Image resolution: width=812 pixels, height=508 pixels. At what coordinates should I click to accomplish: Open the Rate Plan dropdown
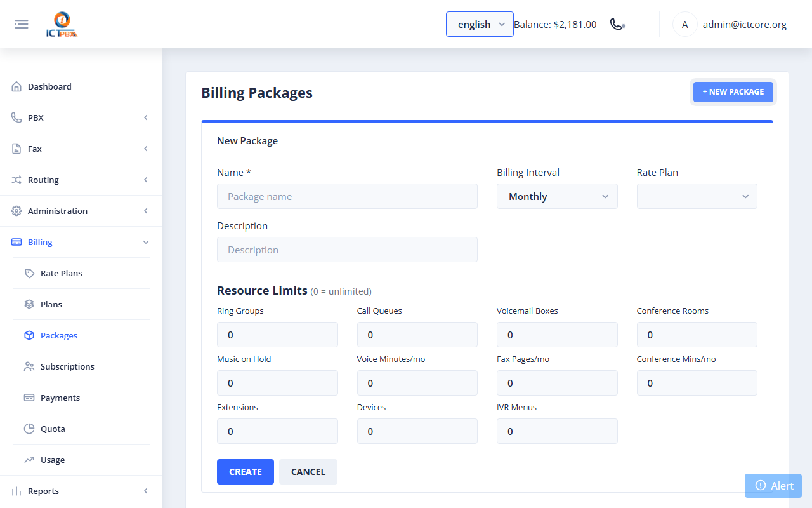697,196
